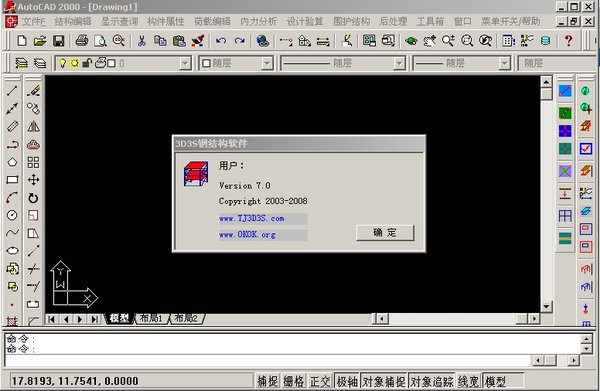Select the Move modify tool

pyautogui.click(x=33, y=180)
